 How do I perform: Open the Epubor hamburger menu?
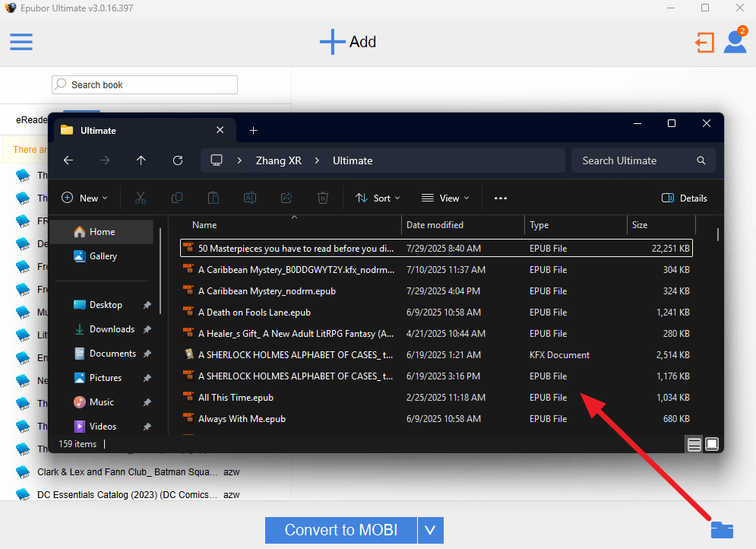pos(21,42)
